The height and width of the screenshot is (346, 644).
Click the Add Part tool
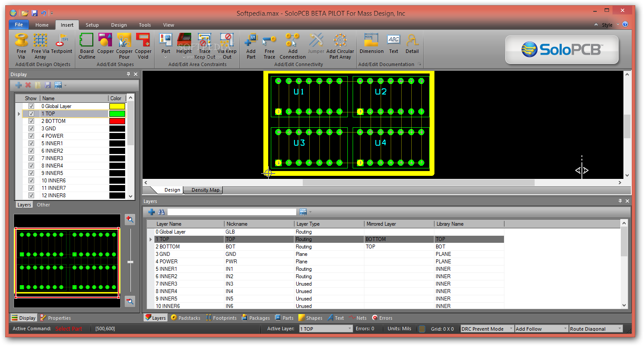coord(251,46)
